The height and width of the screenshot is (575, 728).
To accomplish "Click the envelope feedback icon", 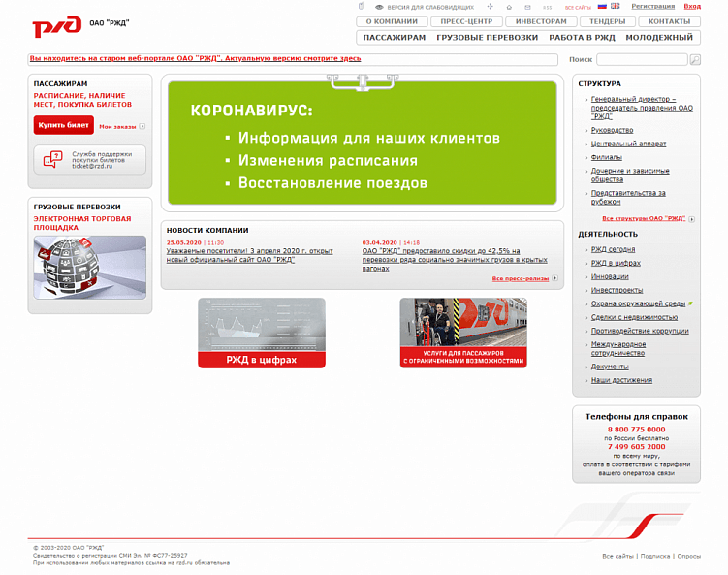I will [527, 7].
